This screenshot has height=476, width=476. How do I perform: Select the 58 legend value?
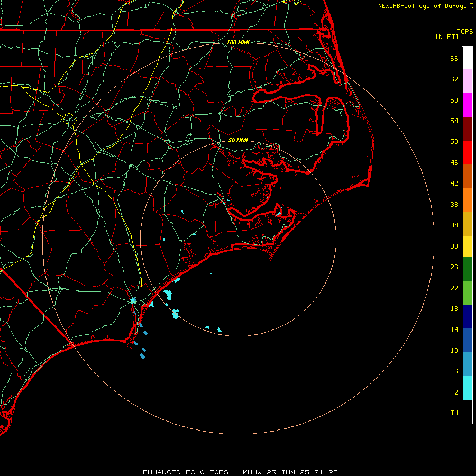click(454, 100)
